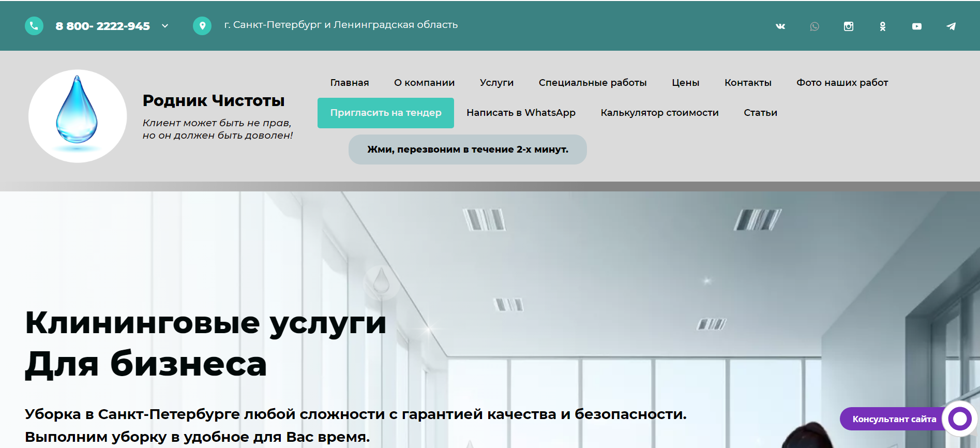Select the Цены menu item

coord(685,83)
